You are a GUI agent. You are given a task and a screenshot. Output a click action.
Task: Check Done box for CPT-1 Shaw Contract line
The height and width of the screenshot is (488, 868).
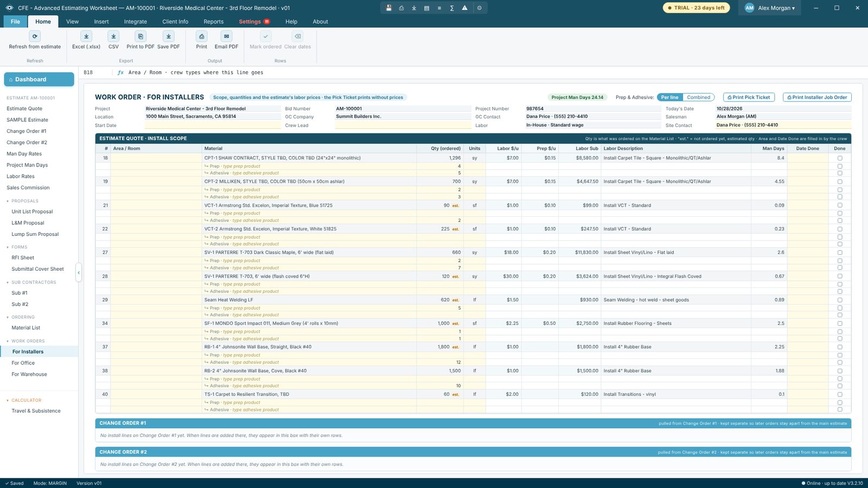[840, 158]
